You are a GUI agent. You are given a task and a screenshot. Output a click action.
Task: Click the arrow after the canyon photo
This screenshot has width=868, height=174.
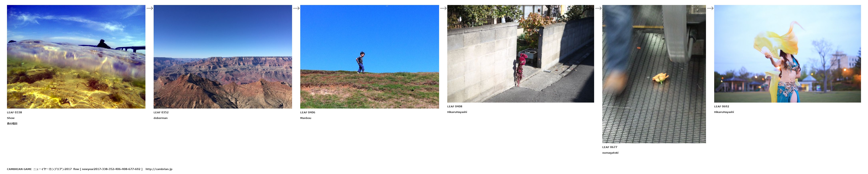[296, 8]
